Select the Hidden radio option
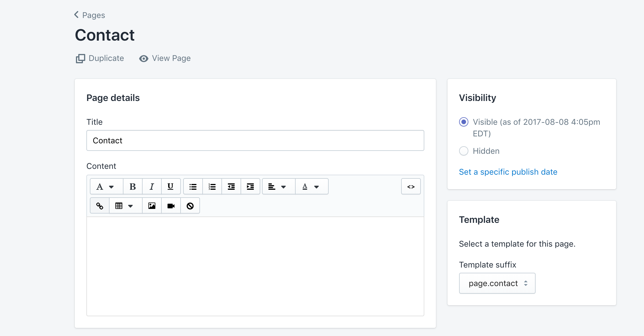This screenshot has width=644, height=336. point(463,151)
